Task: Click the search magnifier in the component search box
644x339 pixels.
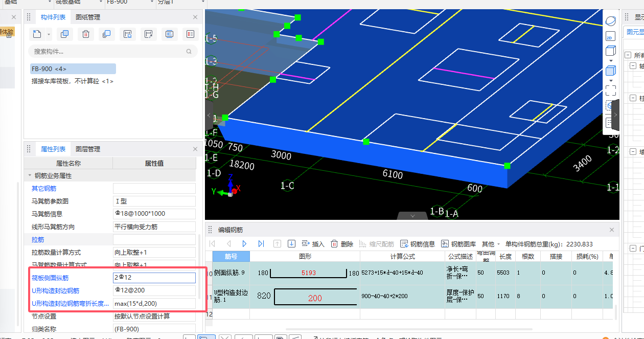Action: click(189, 52)
